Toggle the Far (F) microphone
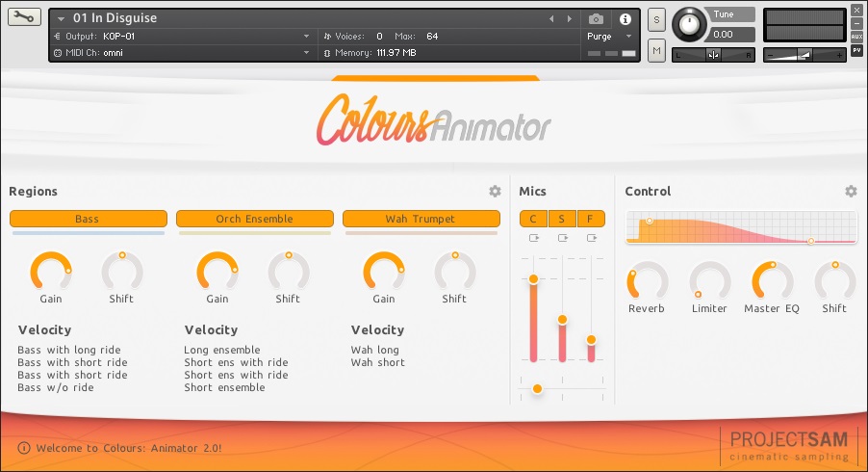The width and height of the screenshot is (868, 472). pos(591,219)
